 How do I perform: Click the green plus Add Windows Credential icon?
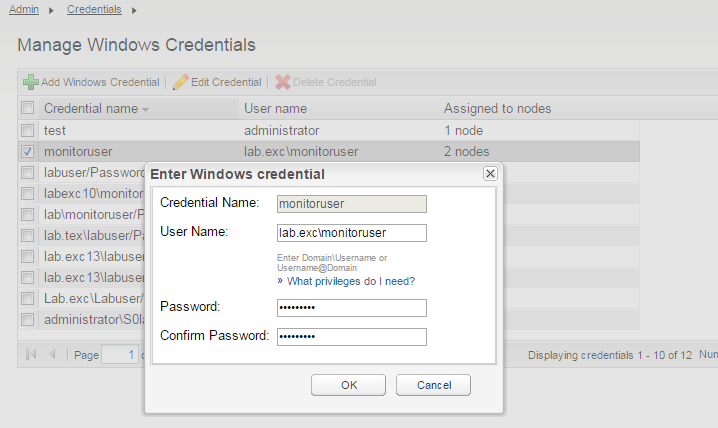tap(31, 82)
